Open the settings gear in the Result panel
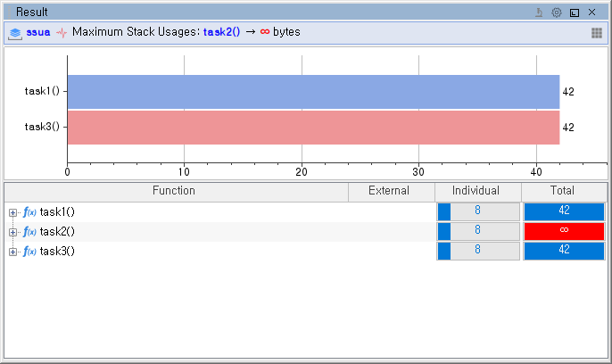 pyautogui.click(x=557, y=12)
